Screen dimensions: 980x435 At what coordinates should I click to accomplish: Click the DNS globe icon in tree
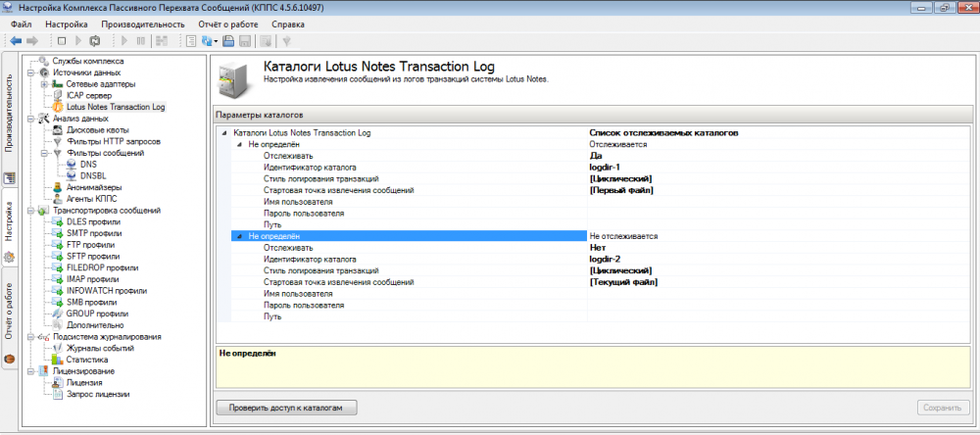click(x=72, y=165)
